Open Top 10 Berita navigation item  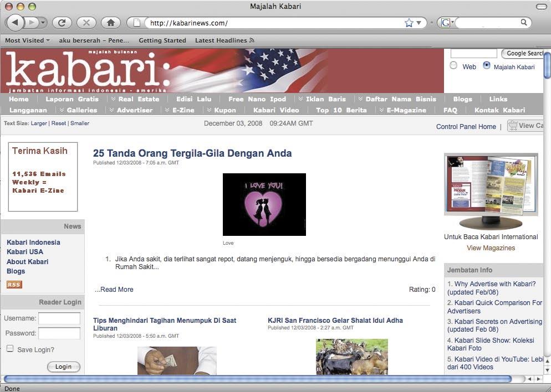pos(341,110)
